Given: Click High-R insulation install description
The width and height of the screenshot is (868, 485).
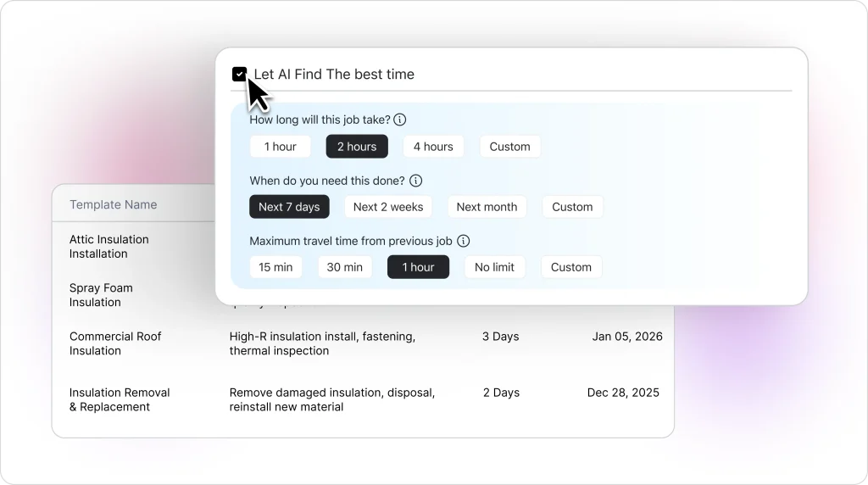Looking at the screenshot, I should [322, 343].
